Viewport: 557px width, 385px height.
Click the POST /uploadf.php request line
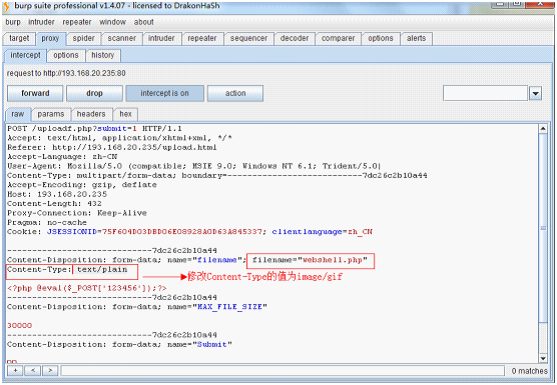pyautogui.click(x=94, y=129)
